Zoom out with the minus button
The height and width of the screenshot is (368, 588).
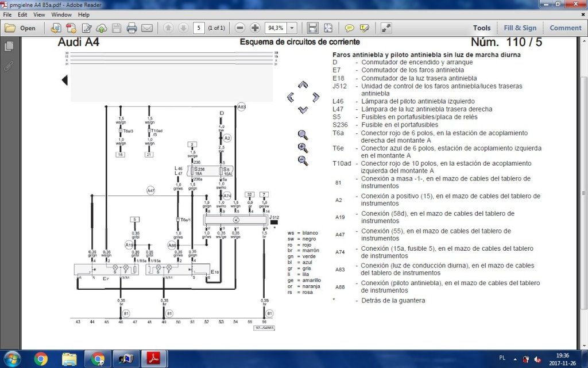click(x=240, y=28)
